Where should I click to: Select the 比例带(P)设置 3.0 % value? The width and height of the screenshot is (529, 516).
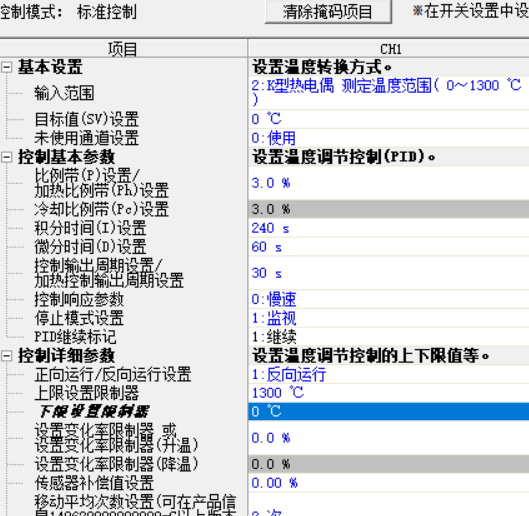click(389, 183)
